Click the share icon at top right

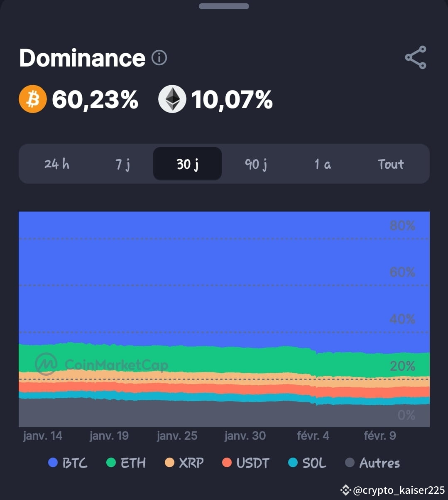coord(416,58)
